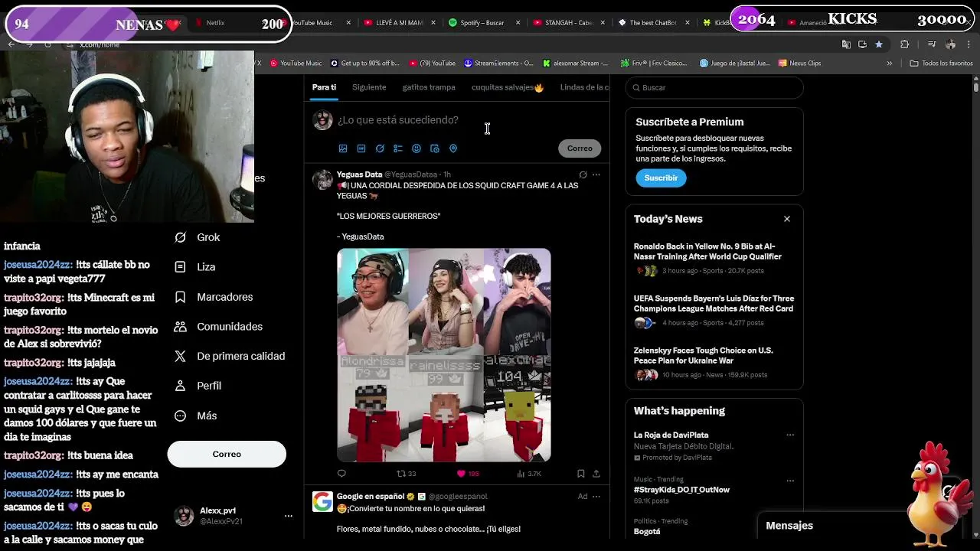
Task: Open Yeguas Data profile avatar
Action: click(x=322, y=181)
